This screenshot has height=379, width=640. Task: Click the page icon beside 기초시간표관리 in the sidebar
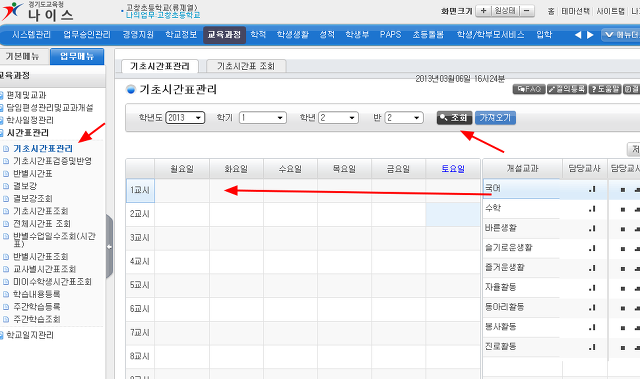[6, 149]
